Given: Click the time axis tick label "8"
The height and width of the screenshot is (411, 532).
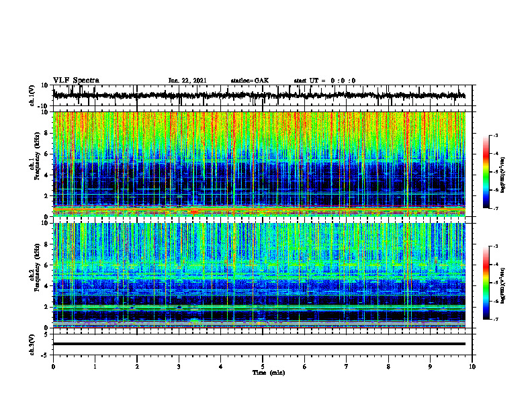Looking at the screenshot, I should click(388, 367).
